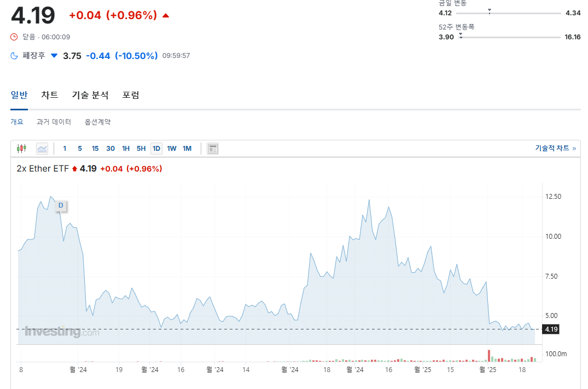
Task: Switch to candlestick chart type icon
Action: pyautogui.click(x=21, y=149)
